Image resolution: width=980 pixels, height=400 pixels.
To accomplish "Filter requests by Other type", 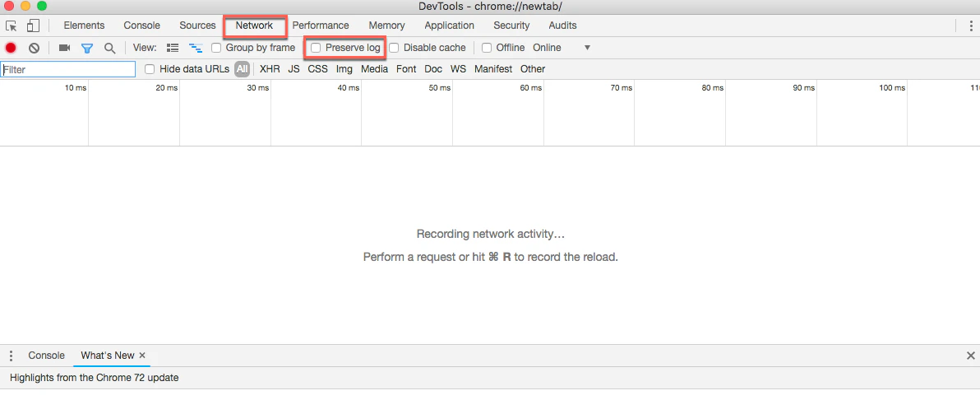I will (x=533, y=69).
